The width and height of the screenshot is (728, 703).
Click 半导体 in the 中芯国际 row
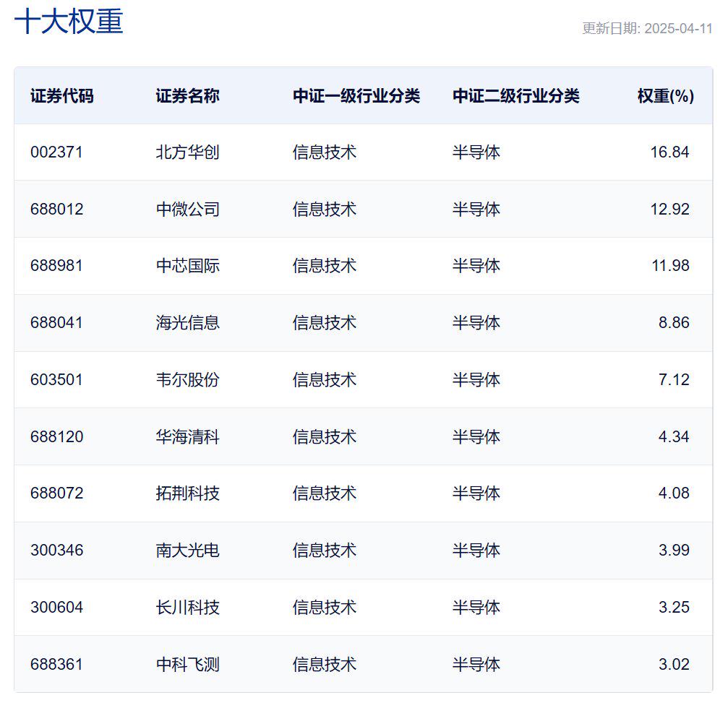pos(476,266)
